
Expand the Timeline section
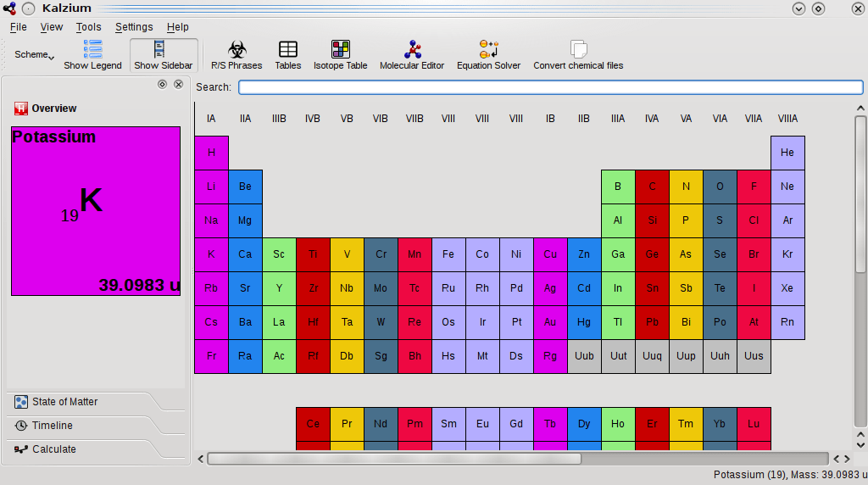pyautogui.click(x=52, y=426)
